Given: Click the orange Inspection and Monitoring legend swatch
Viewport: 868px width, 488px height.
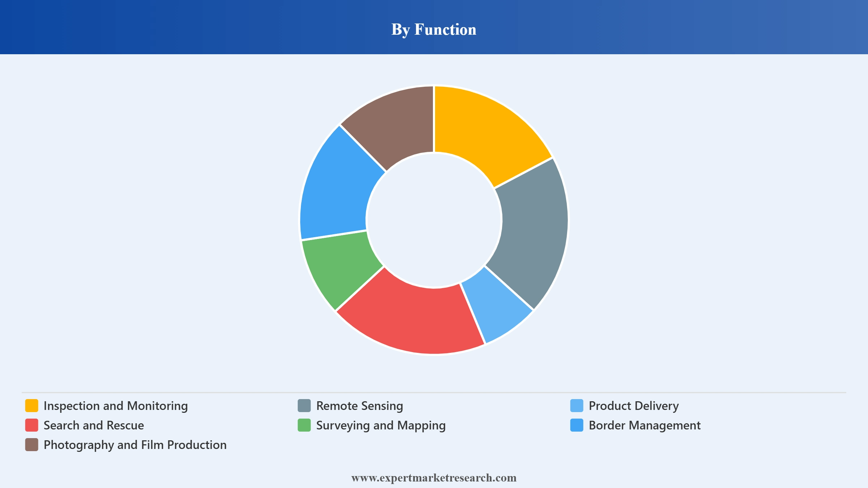Looking at the screenshot, I should tap(31, 406).
